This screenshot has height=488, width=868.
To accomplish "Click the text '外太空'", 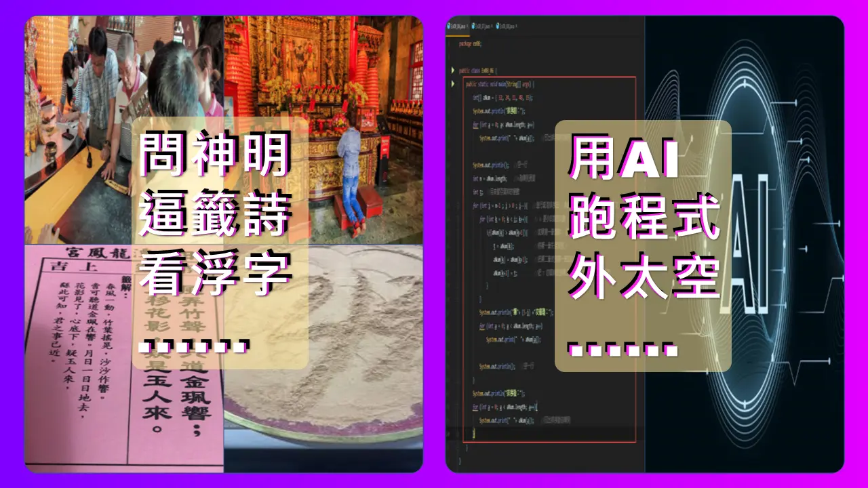I will (645, 277).
